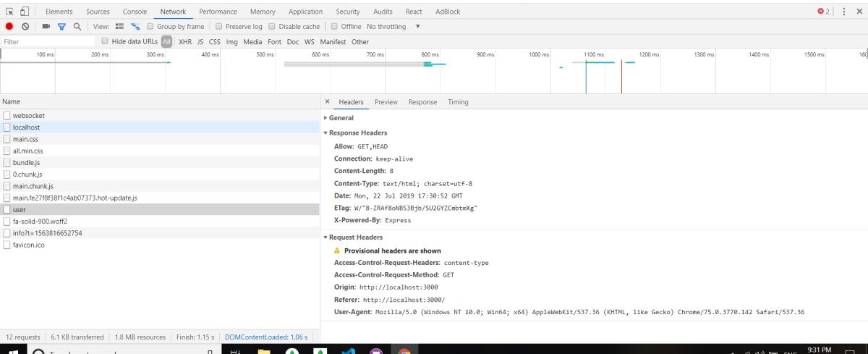Viewport: 868px width, 354px height.
Task: Toggle the blue filter funnel icon
Action: pos(61,27)
